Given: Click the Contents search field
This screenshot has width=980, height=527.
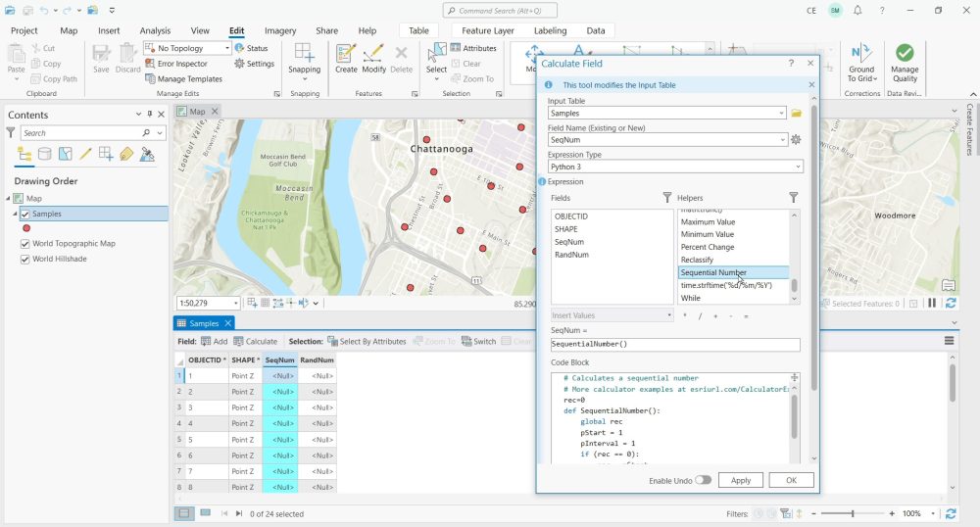Looking at the screenshot, I should [81, 133].
